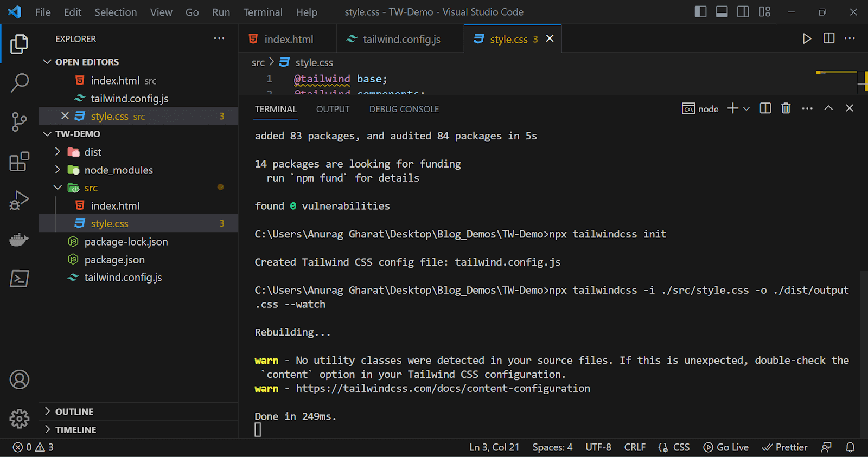Click Prettier in status bar
The width and height of the screenshot is (868, 457).
click(x=784, y=447)
